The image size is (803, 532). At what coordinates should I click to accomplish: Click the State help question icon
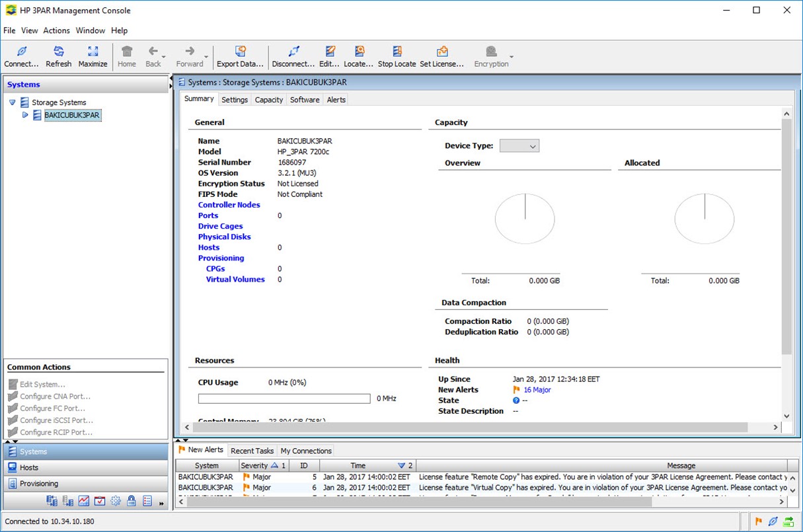(516, 400)
